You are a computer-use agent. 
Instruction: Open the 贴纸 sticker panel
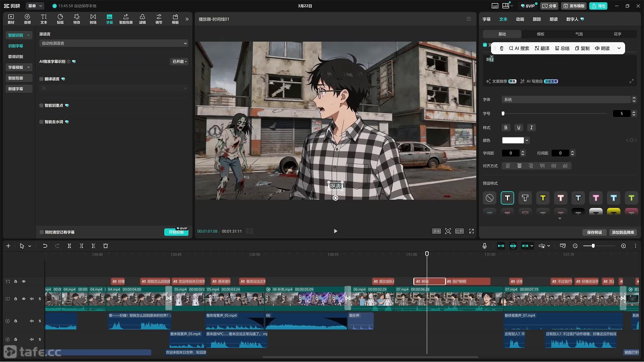[x=60, y=19]
